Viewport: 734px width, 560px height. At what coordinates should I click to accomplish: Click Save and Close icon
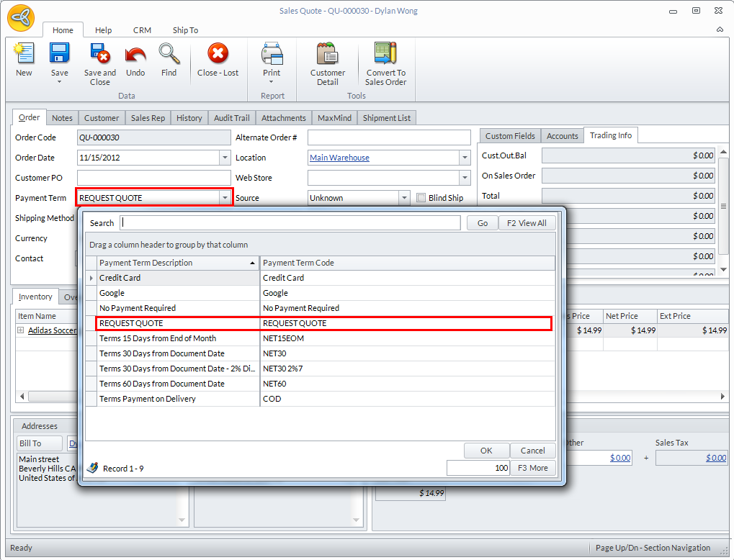click(99, 55)
